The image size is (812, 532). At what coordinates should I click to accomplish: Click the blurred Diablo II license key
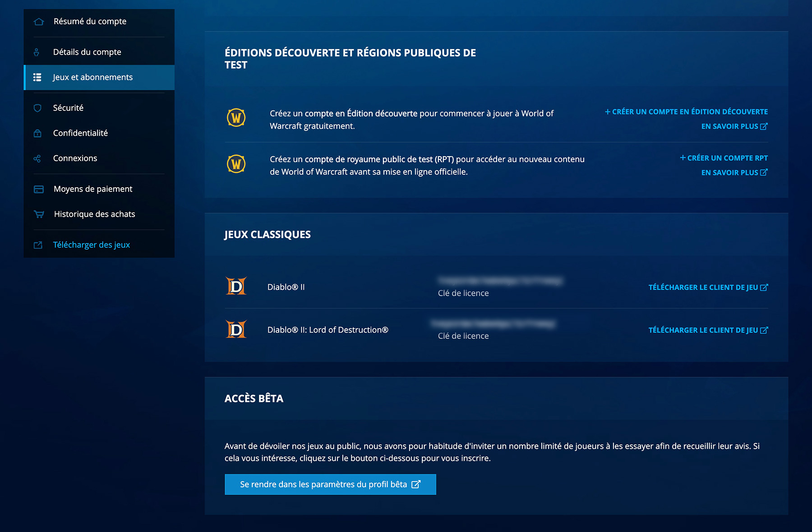pos(500,281)
